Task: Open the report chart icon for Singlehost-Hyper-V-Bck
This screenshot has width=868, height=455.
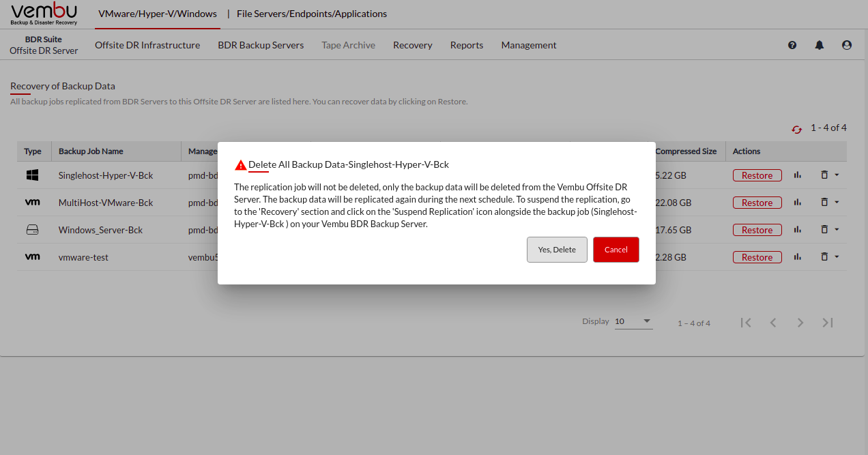Action: [x=797, y=175]
